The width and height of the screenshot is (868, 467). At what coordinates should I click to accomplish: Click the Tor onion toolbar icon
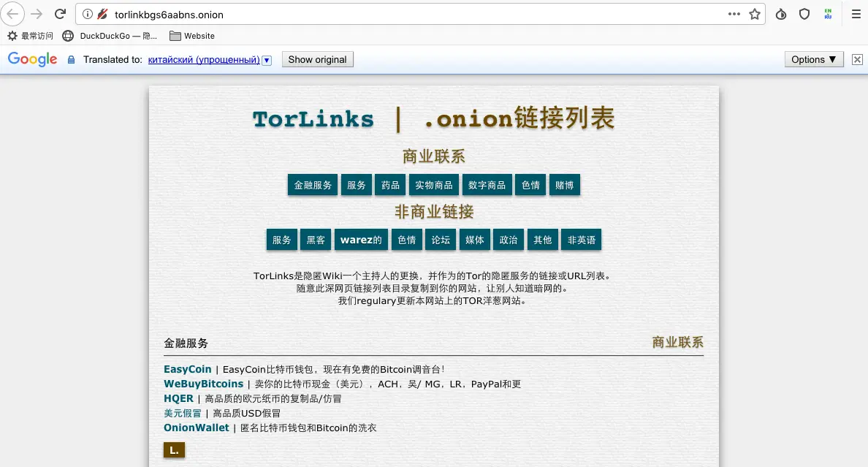[781, 15]
